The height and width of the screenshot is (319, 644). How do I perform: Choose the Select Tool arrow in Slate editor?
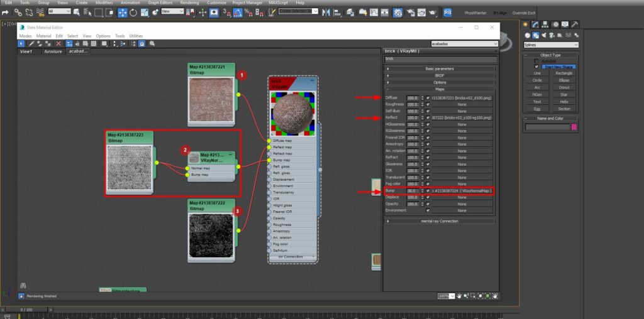[22, 43]
